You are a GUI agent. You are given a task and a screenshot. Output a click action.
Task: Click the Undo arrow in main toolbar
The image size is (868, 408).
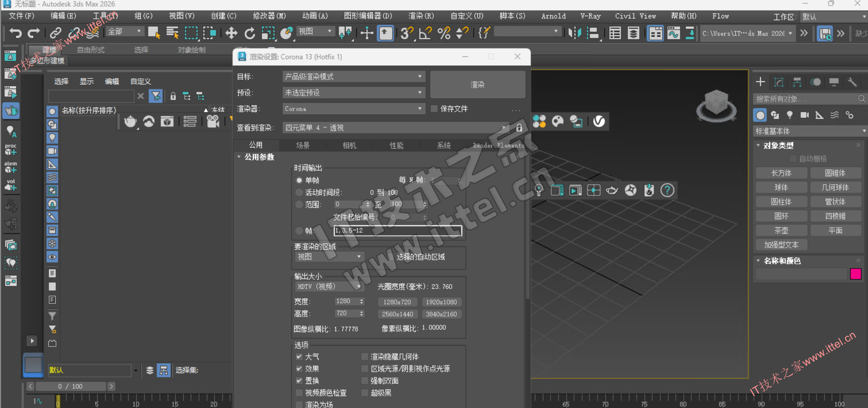(x=16, y=33)
